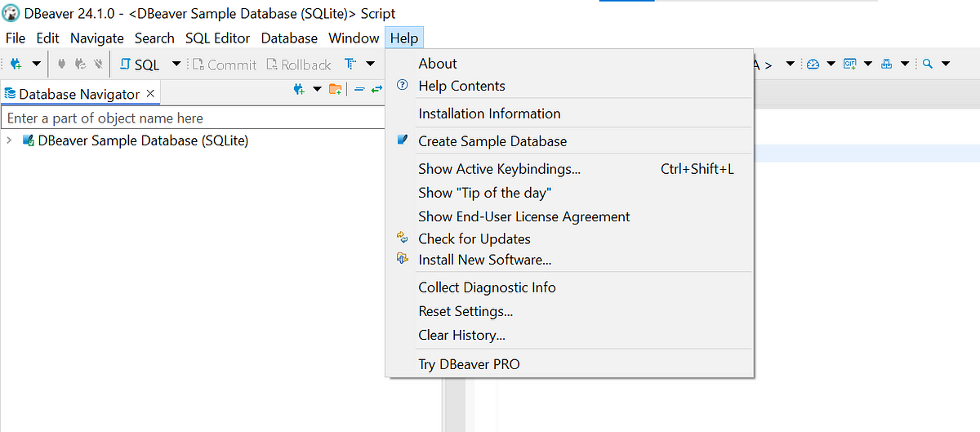Click the Database Navigator tab icon
This screenshot has height=432, width=980.
click(10, 94)
